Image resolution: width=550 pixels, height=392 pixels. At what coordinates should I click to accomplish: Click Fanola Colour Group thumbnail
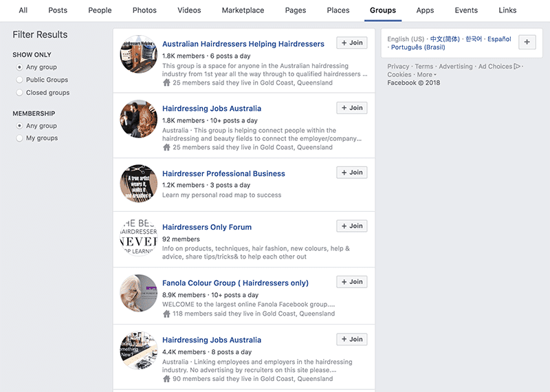(x=139, y=293)
